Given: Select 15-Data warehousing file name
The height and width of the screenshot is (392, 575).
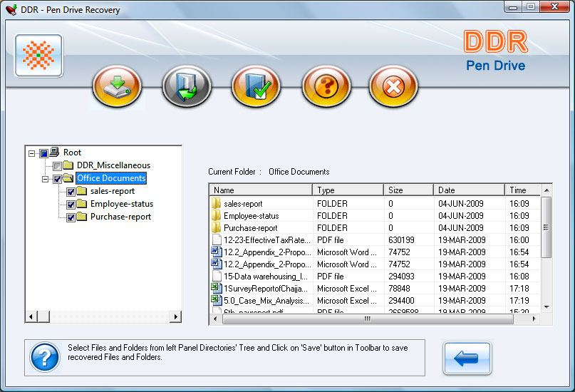Looking at the screenshot, I should coord(266,276).
